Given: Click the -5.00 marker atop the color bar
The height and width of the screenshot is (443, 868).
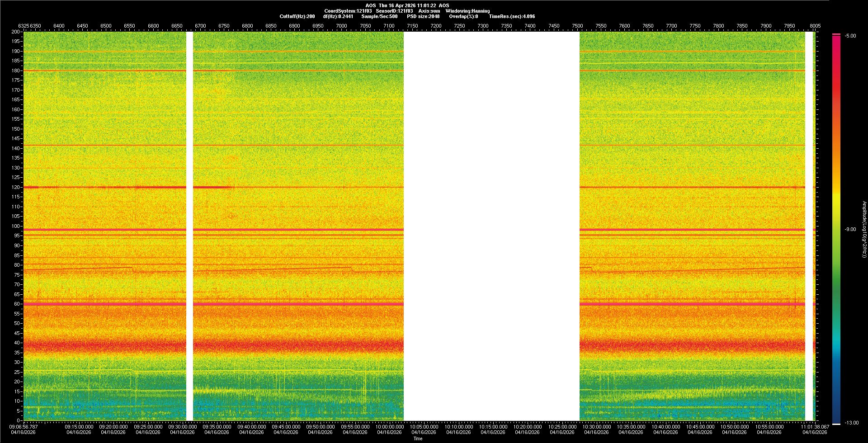Looking at the screenshot, I should (x=850, y=36).
